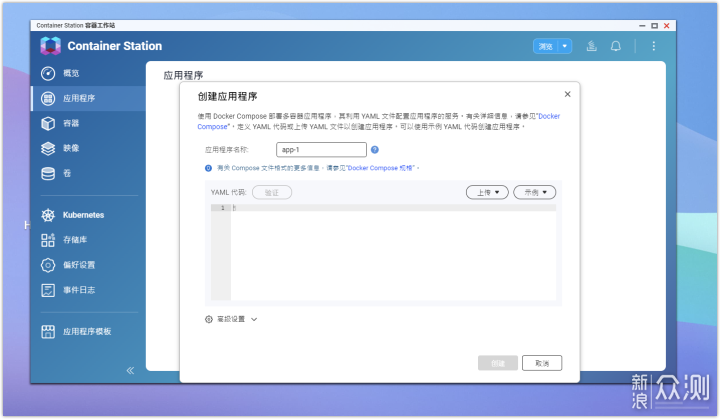Click the 取消 cancel button
The image size is (720, 419).
(542, 363)
